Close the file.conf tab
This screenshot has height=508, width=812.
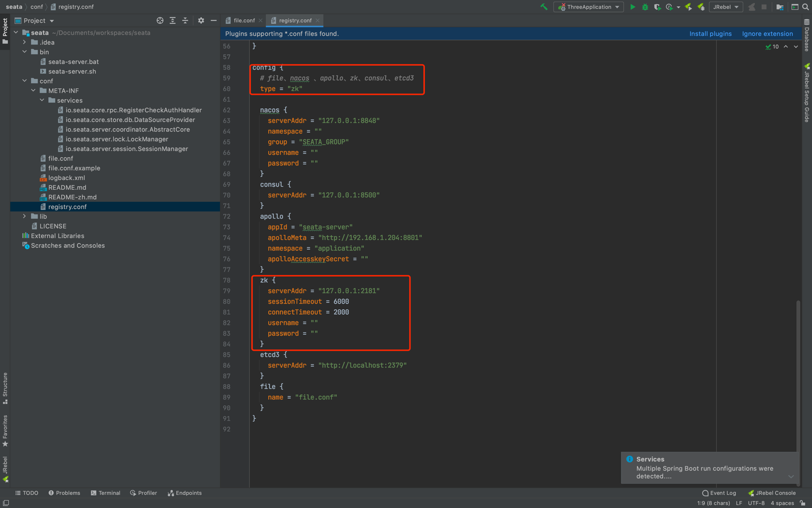click(261, 20)
